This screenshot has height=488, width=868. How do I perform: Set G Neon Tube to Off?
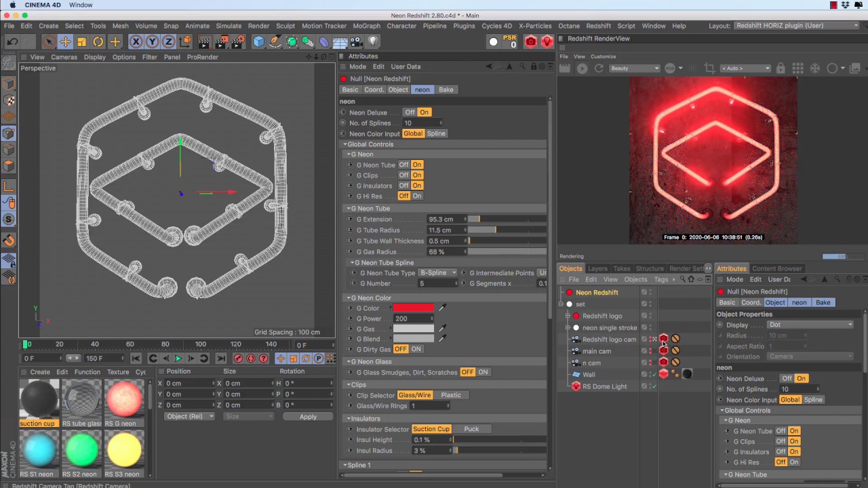click(403, 165)
